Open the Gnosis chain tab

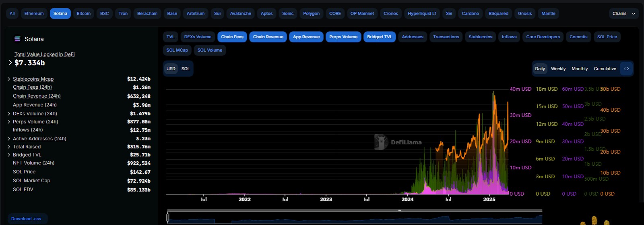(525, 13)
